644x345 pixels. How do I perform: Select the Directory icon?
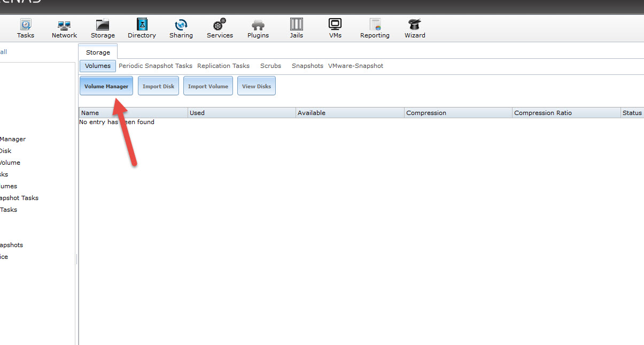tap(142, 25)
